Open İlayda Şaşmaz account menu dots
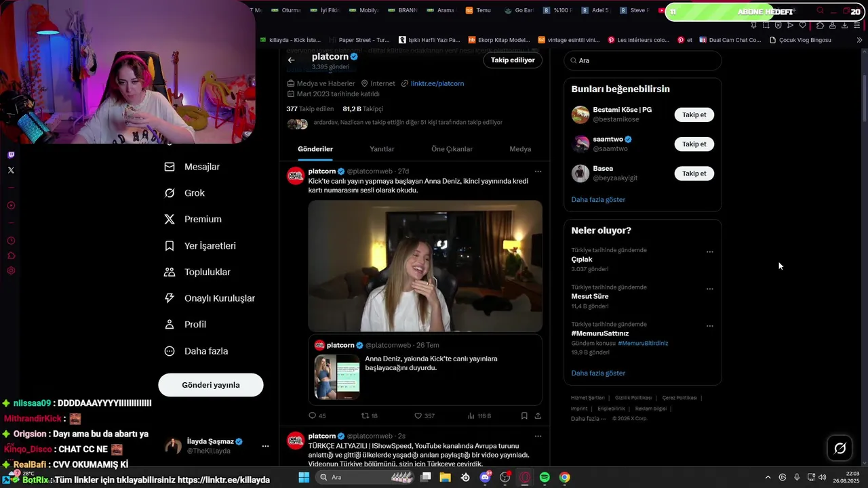868x488 pixels. (x=265, y=446)
